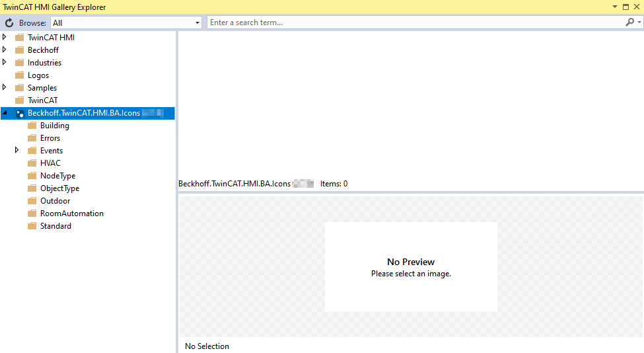The width and height of the screenshot is (644, 353).
Task: Click the 'No Selection' status text
Action: tap(207, 346)
